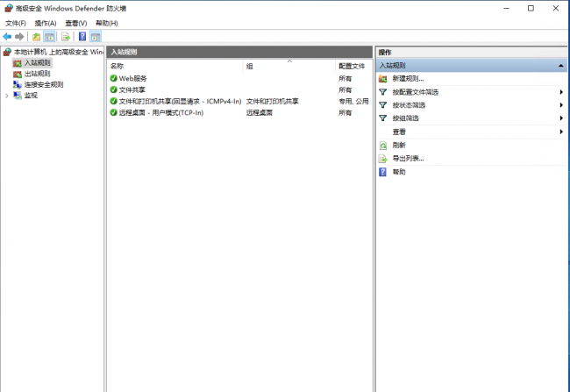Sort by the 名称 column header
The height and width of the screenshot is (392, 570).
[175, 66]
